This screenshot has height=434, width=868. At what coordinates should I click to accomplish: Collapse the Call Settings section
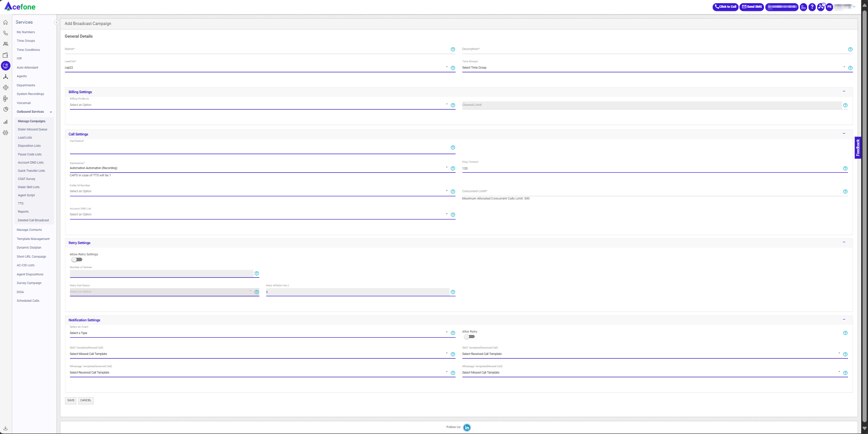[844, 134]
